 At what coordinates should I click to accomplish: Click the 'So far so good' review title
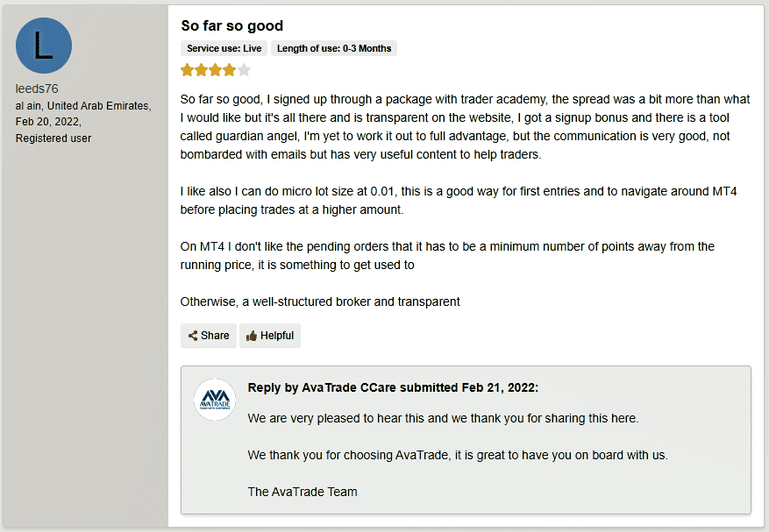tap(232, 25)
